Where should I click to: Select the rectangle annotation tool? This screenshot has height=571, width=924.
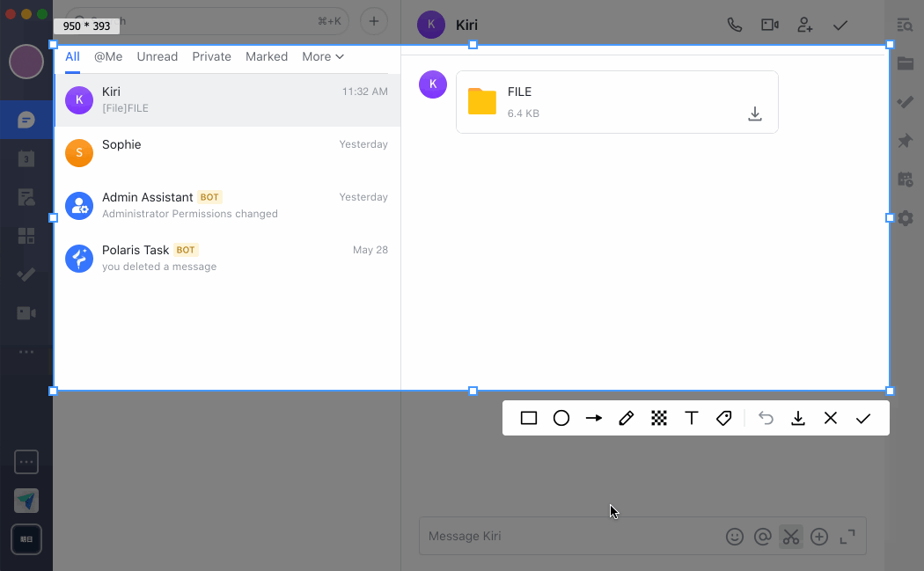coord(529,419)
